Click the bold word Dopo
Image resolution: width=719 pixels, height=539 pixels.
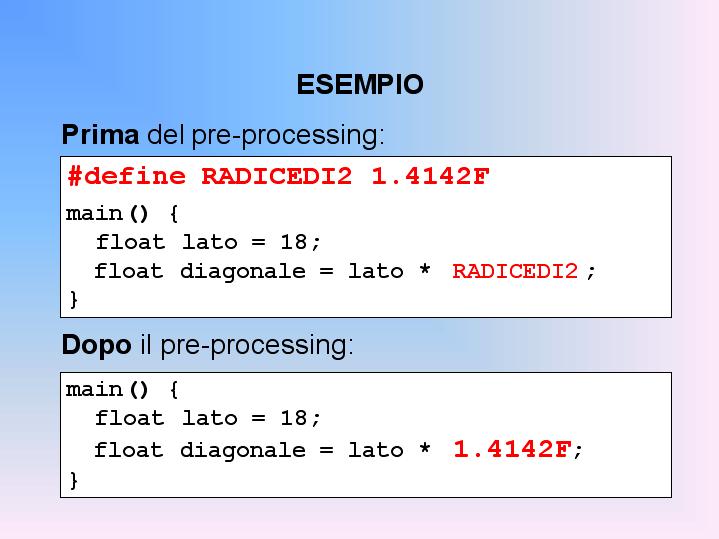96,345
